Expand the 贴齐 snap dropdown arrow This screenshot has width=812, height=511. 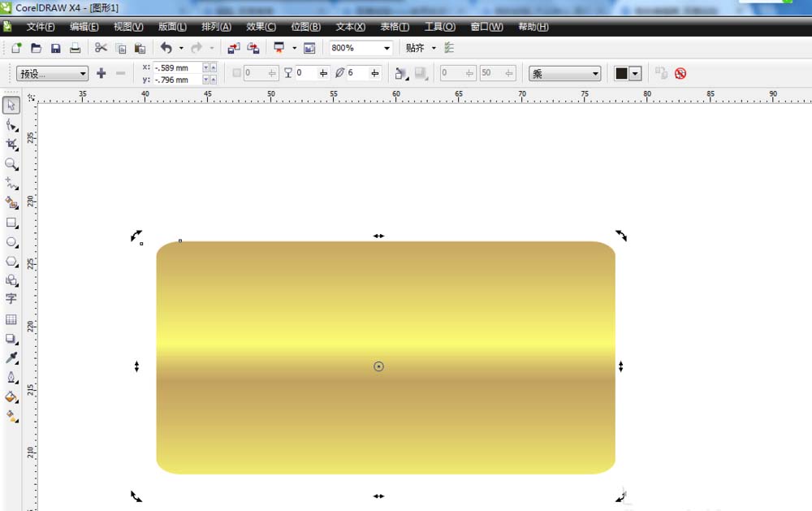pyautogui.click(x=434, y=48)
